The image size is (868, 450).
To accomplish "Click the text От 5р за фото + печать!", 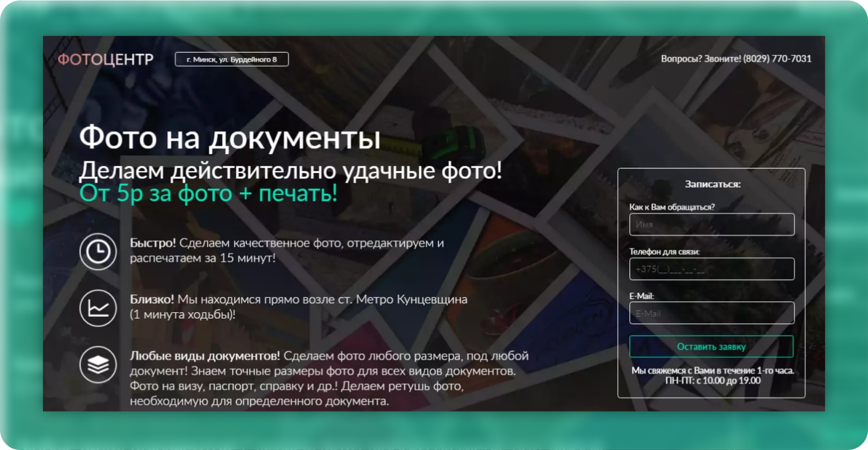I will pyautogui.click(x=208, y=193).
